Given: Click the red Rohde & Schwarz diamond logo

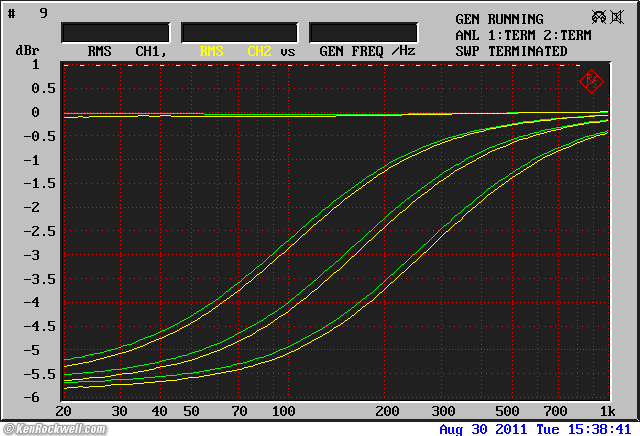Looking at the screenshot, I should (590, 80).
